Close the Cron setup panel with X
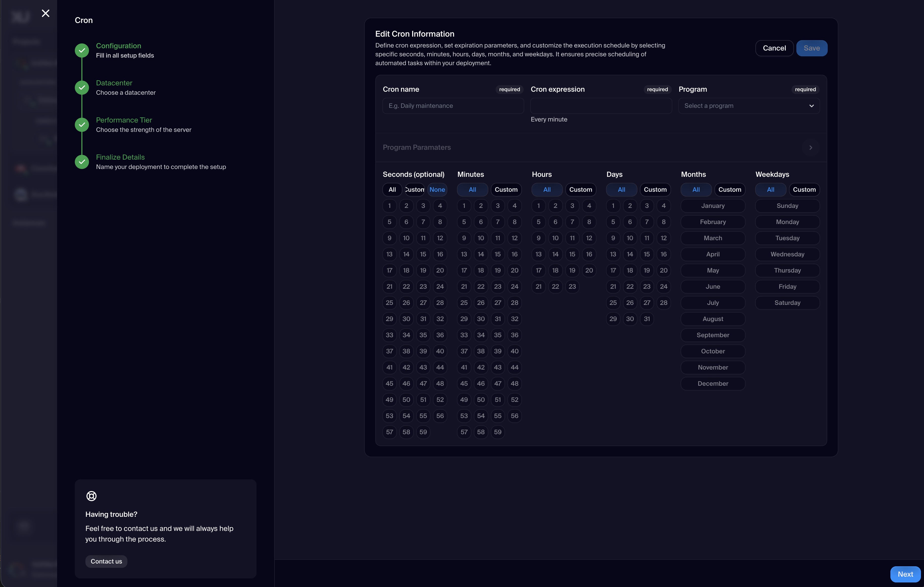The width and height of the screenshot is (924, 587). 46,13
